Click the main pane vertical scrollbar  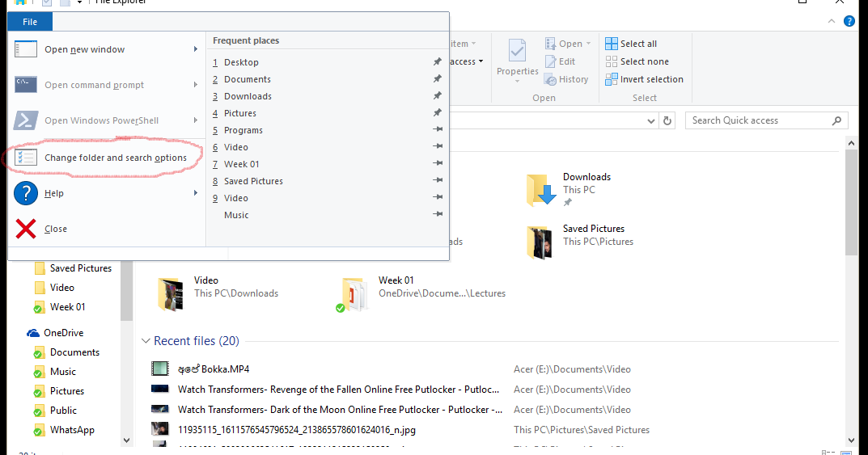pos(851,202)
